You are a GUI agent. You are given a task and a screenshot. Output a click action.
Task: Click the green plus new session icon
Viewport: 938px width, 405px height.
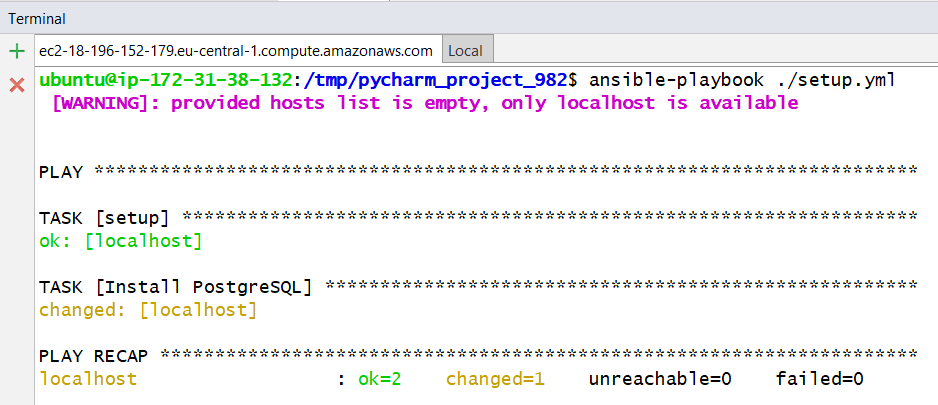pos(17,51)
